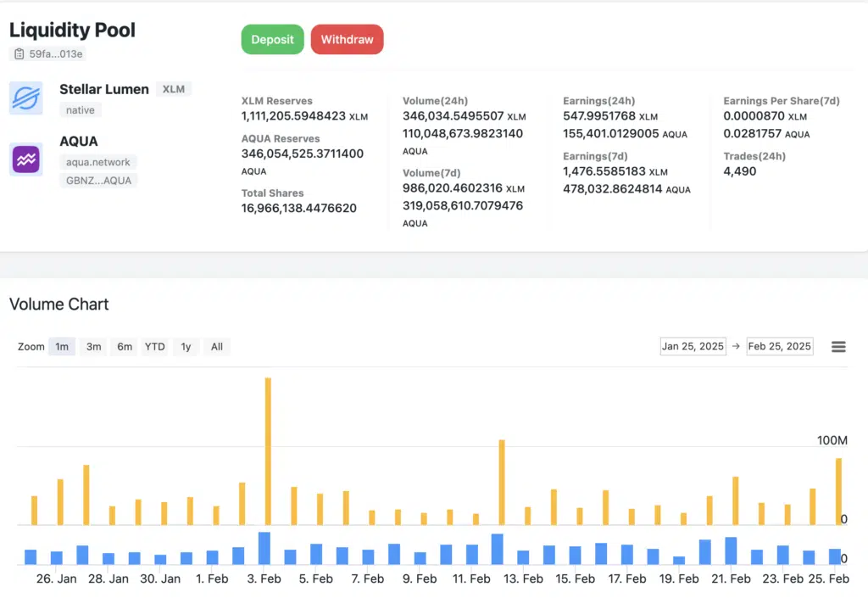Select the 1m zoom range
Screen dimensions: 868x598
(62, 347)
